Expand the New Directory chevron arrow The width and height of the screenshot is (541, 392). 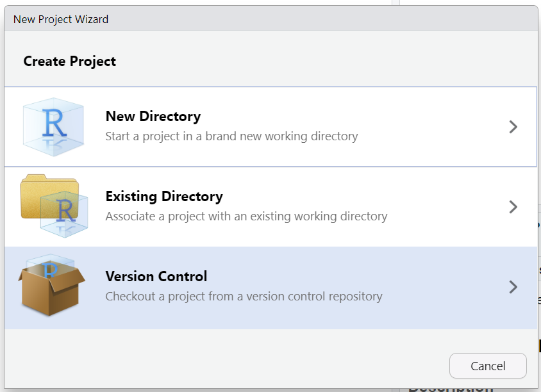click(513, 127)
